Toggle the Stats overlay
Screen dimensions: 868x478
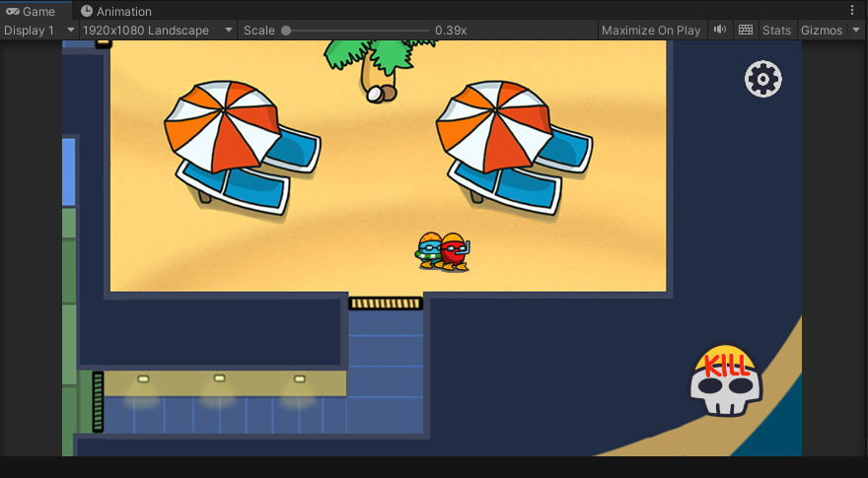tap(776, 31)
